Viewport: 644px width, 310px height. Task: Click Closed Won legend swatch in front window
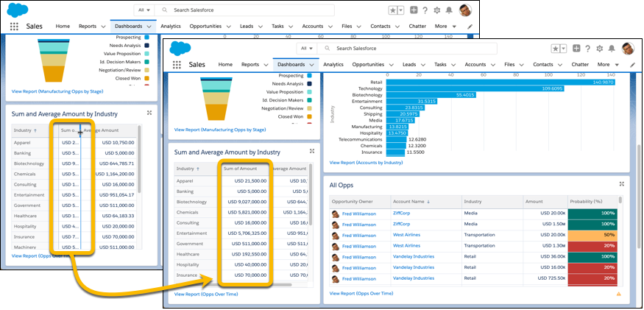point(309,116)
